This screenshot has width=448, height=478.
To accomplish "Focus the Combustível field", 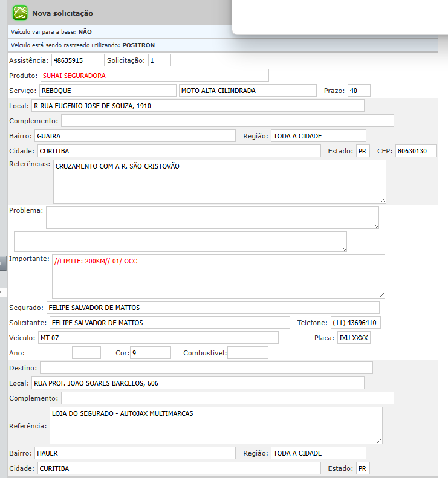I will 247,353.
